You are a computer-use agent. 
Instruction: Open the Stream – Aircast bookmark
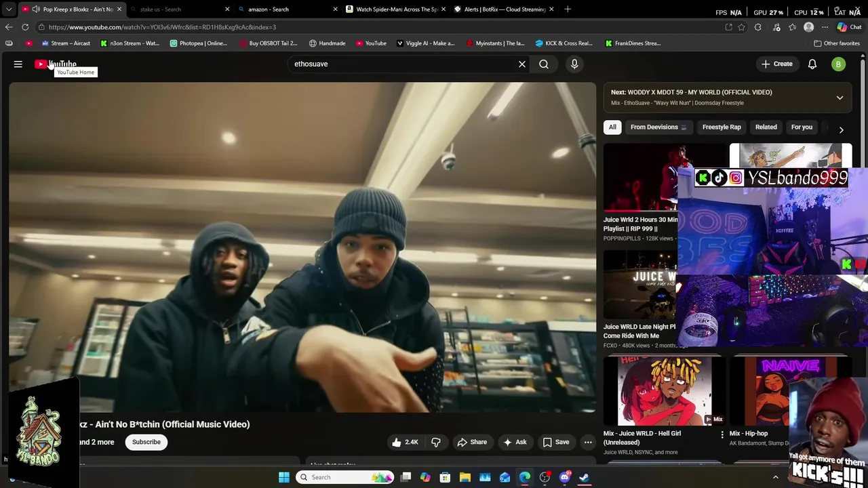66,43
